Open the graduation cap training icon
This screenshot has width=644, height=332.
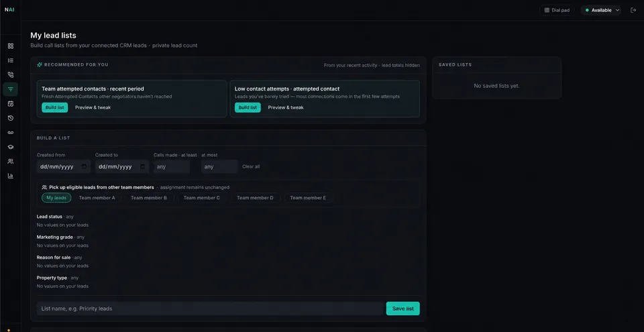coord(11,147)
